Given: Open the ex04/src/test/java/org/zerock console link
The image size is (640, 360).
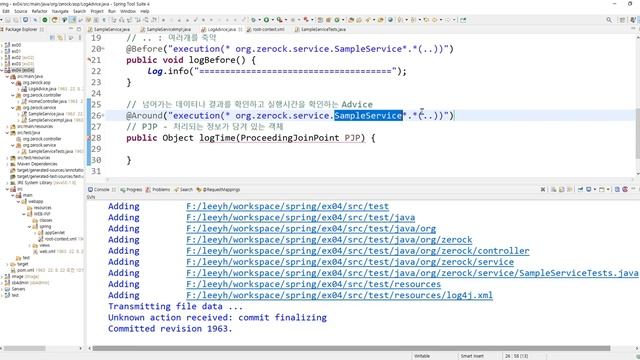Looking at the screenshot, I should (x=329, y=240).
